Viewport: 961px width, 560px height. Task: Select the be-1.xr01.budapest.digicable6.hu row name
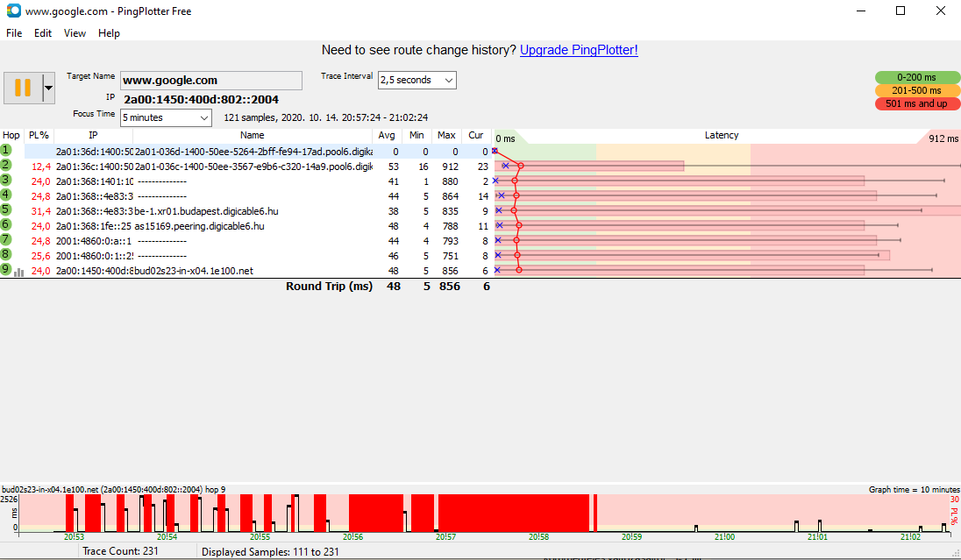[x=207, y=211]
